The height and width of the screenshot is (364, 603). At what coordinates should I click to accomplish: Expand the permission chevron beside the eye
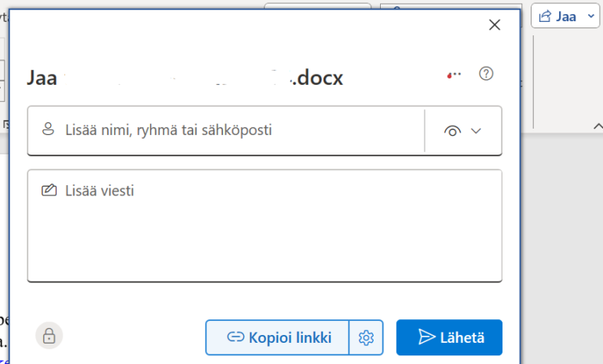click(x=476, y=131)
